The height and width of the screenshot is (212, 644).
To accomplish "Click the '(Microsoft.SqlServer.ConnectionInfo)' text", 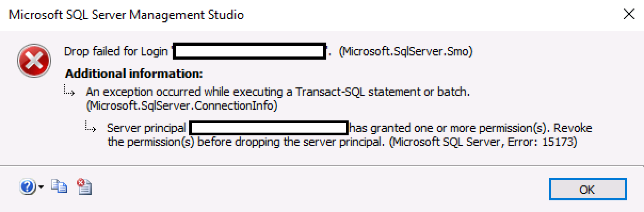I will [x=182, y=107].
